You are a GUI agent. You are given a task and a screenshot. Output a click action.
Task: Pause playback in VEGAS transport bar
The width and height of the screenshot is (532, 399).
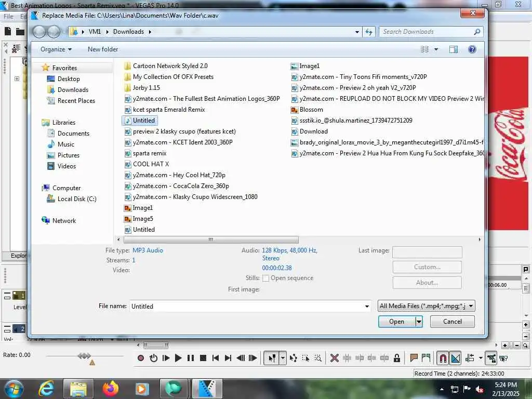(191, 358)
